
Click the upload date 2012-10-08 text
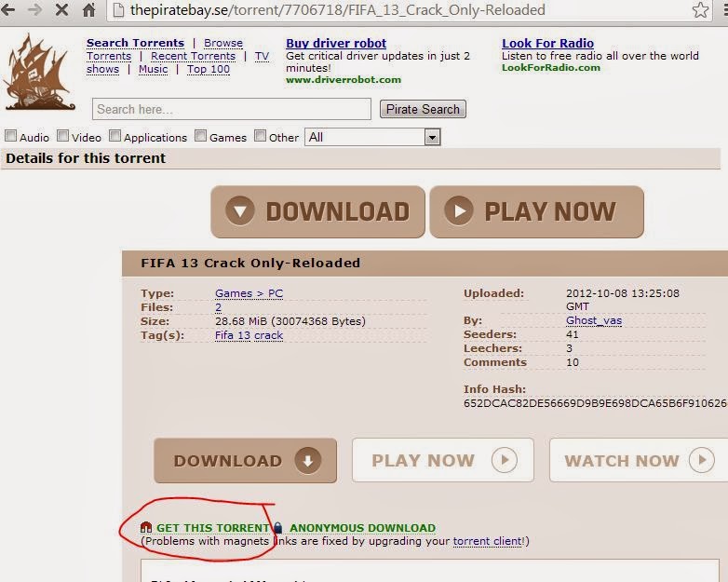pyautogui.click(x=623, y=300)
